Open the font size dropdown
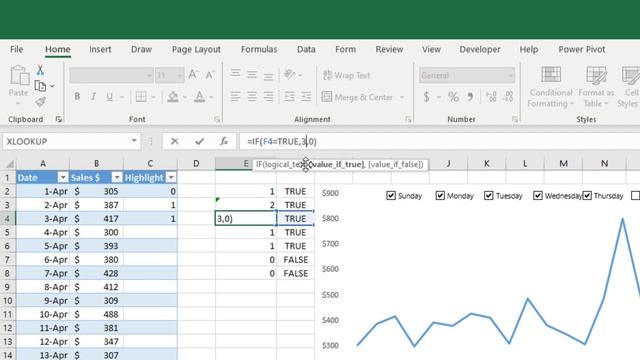Screen dimensions: 640x360 (180, 76)
